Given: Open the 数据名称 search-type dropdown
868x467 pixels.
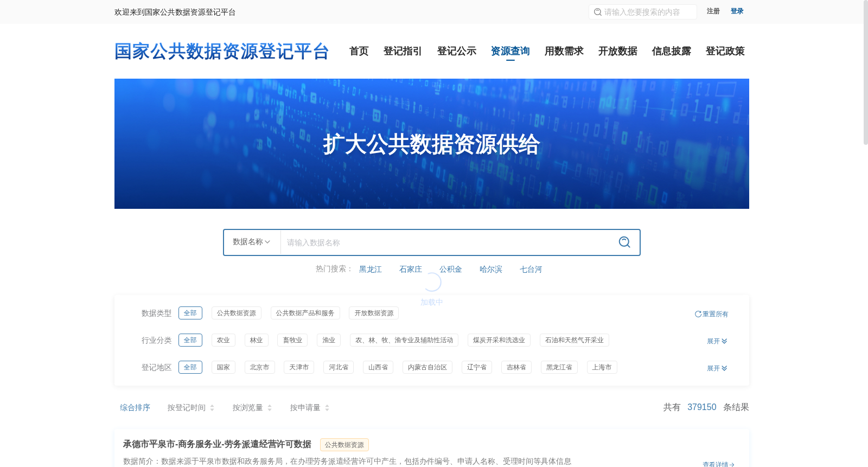Looking at the screenshot, I should [252, 242].
